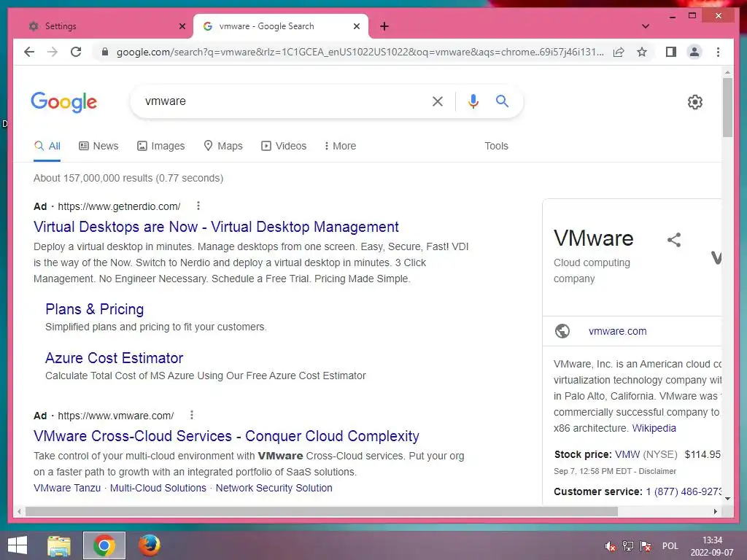Click the scroll down arrow

point(727,499)
